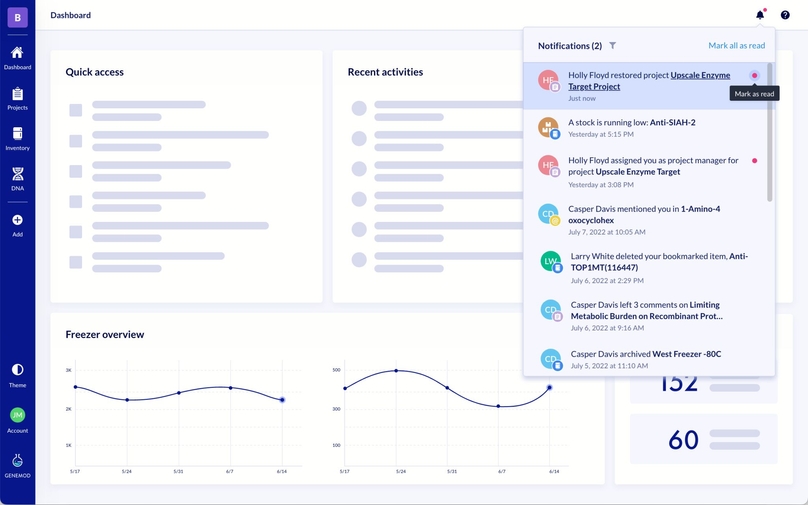The height and width of the screenshot is (505, 808).
Task: Open Casper Davis 3 comments notification
Action: pyautogui.click(x=644, y=316)
